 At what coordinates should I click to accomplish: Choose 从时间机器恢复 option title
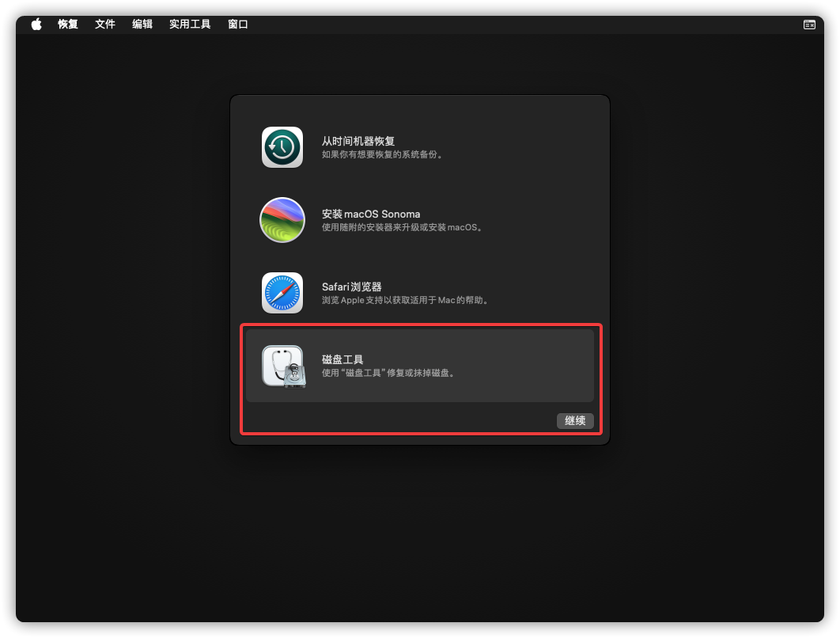click(358, 141)
